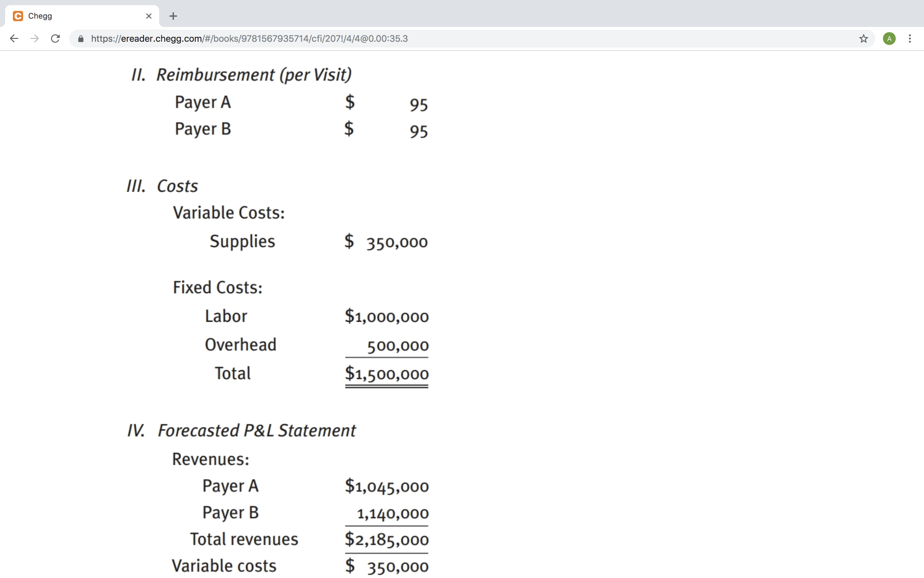Screen dimensions: 924x578
Task: Click the 'Total revenues' label
Action: tap(244, 539)
